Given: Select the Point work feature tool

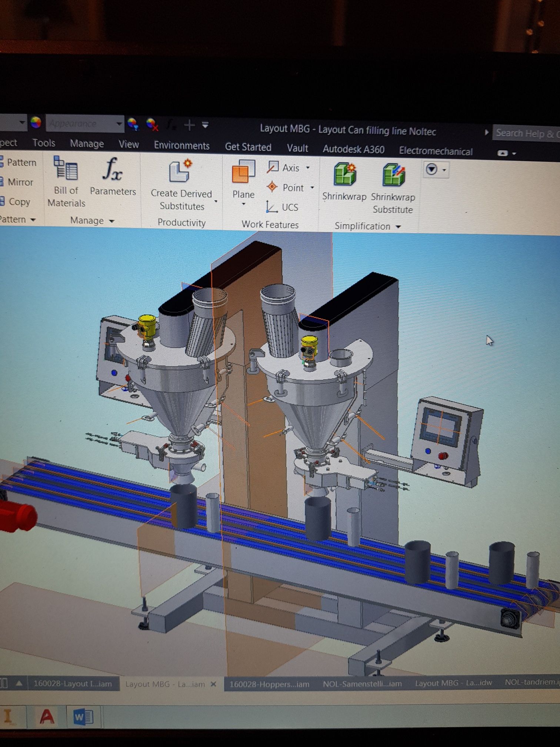Looking at the screenshot, I should click(285, 187).
